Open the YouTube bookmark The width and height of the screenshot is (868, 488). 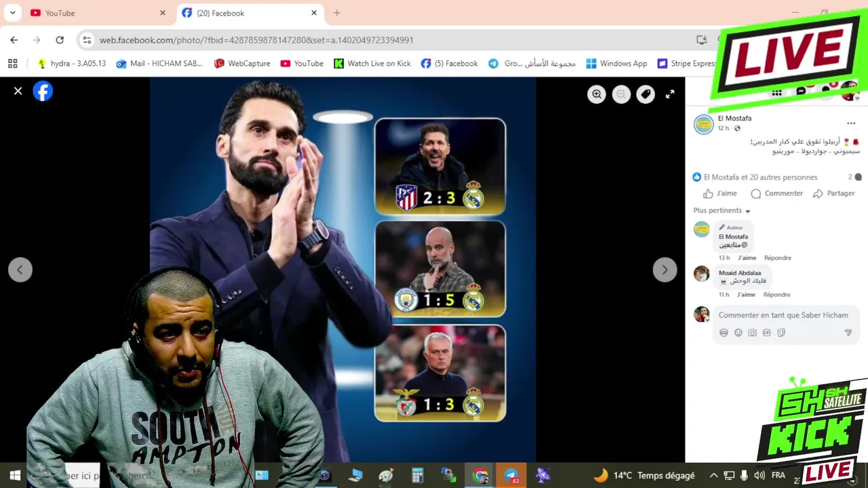302,64
